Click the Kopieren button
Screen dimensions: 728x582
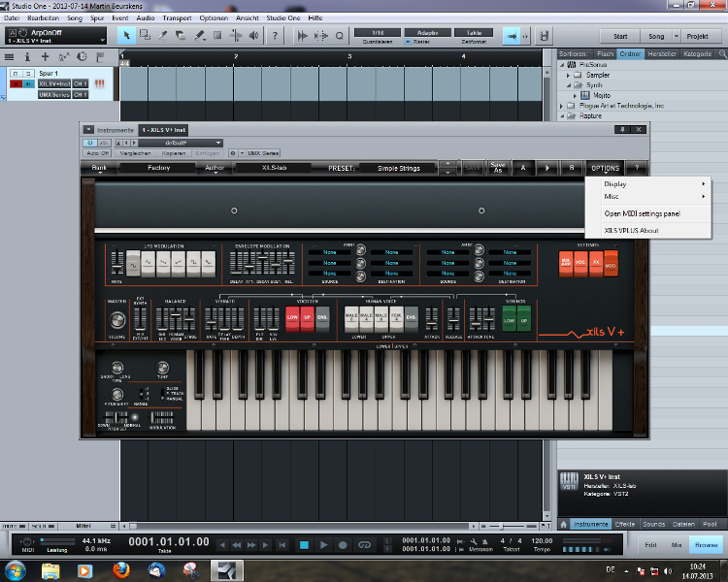tap(173, 153)
